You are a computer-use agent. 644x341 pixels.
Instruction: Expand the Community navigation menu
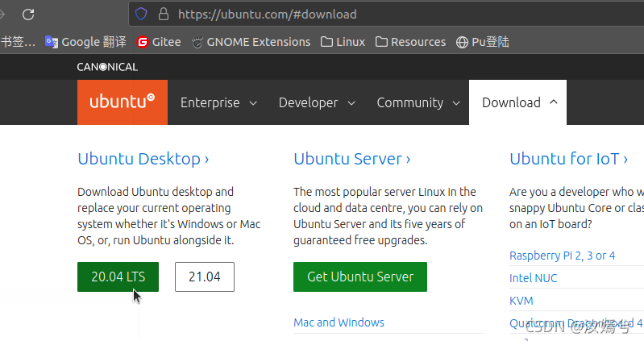pyautogui.click(x=418, y=102)
